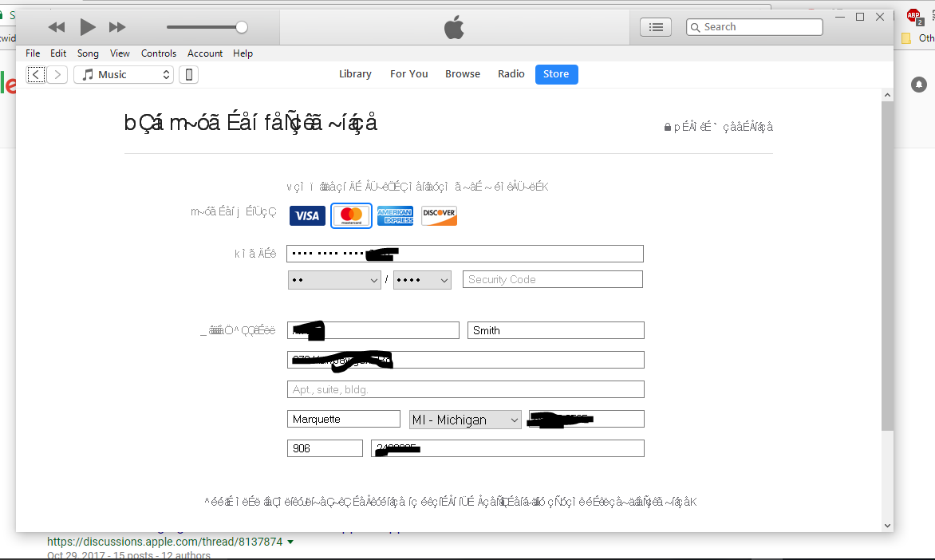The width and height of the screenshot is (935, 560).
Task: Click the rewind previous track button
Action: click(57, 27)
